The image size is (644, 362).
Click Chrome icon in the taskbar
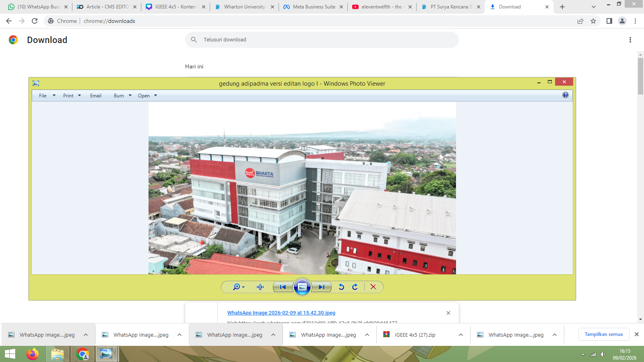tap(83, 354)
